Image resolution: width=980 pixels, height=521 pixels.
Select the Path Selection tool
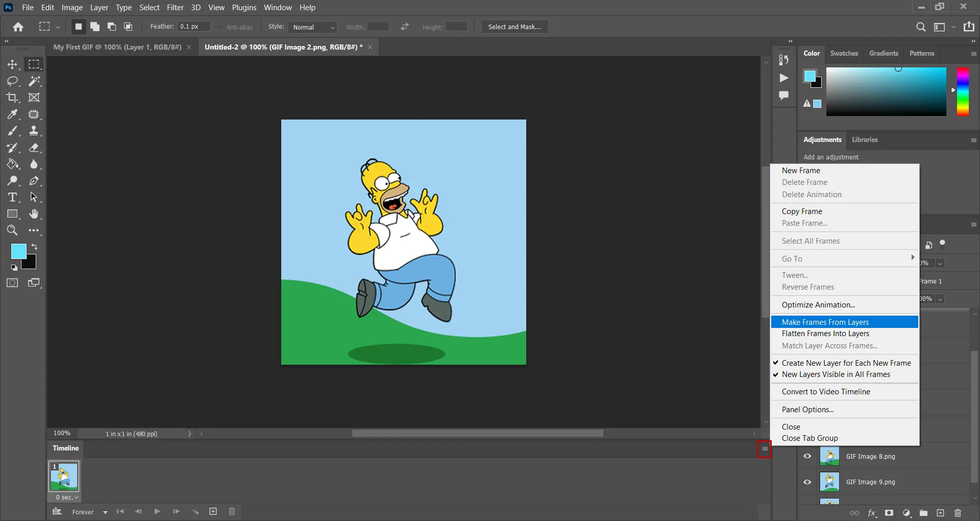34,198
